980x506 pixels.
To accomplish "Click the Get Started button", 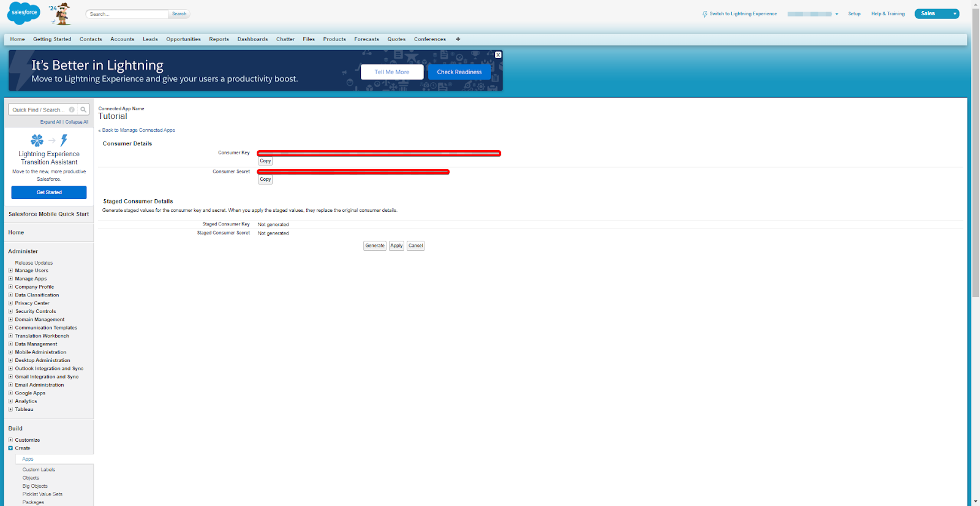I will [x=49, y=192].
